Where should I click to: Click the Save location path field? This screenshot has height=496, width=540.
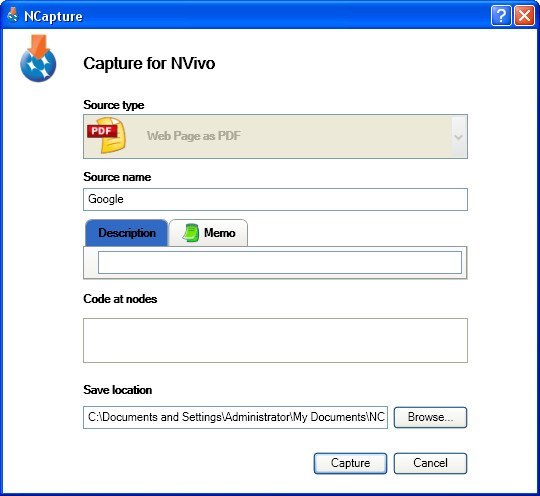click(x=235, y=417)
